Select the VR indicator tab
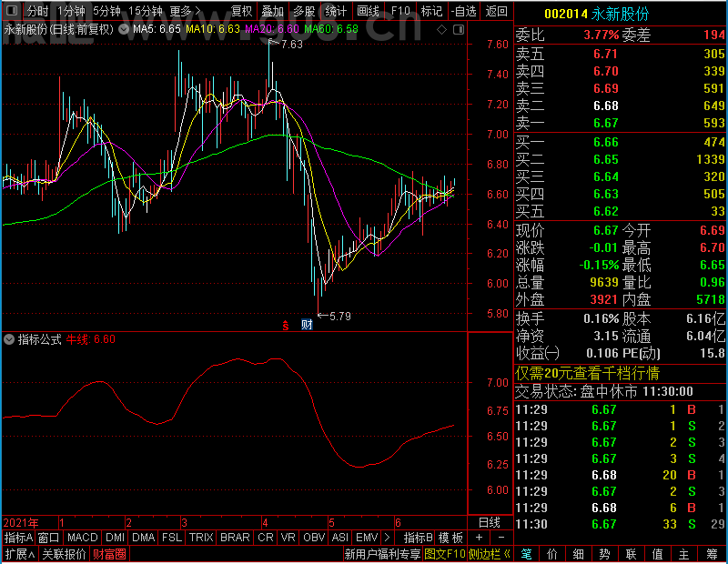728x564 pixels. (x=288, y=538)
